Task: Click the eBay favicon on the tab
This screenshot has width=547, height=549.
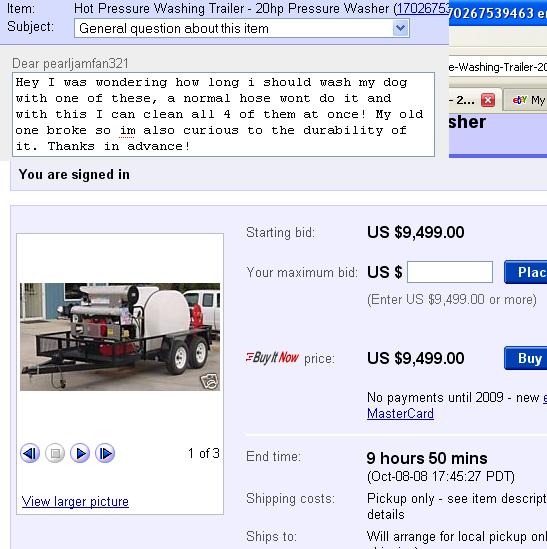Action: point(519,100)
